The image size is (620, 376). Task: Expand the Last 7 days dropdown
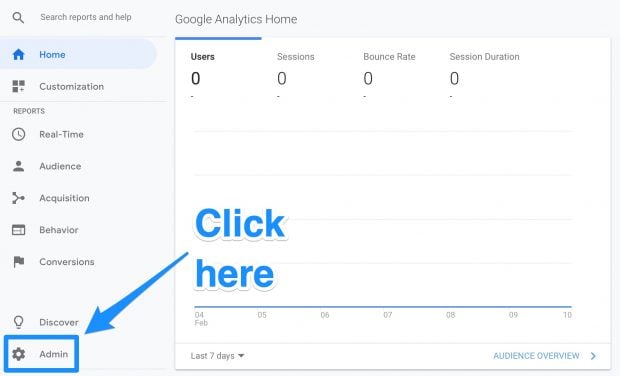point(217,356)
